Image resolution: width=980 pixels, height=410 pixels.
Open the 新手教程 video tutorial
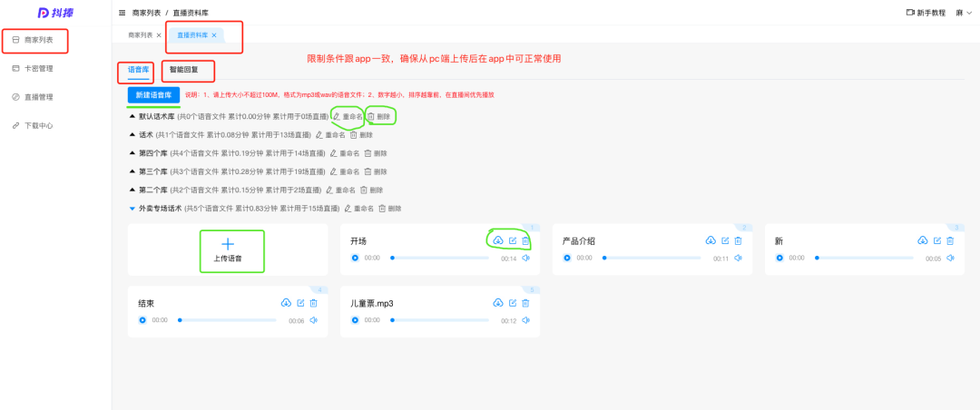click(926, 13)
